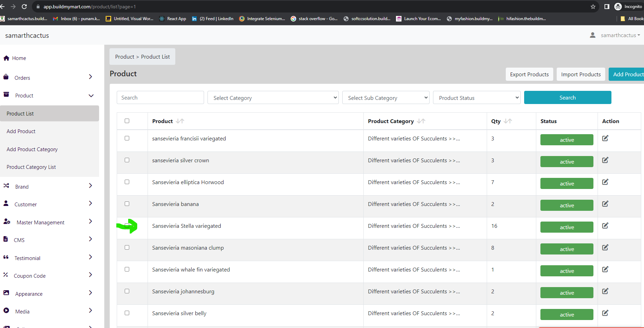
Task: Edit sansevieria silver crown product
Action: 605,160
